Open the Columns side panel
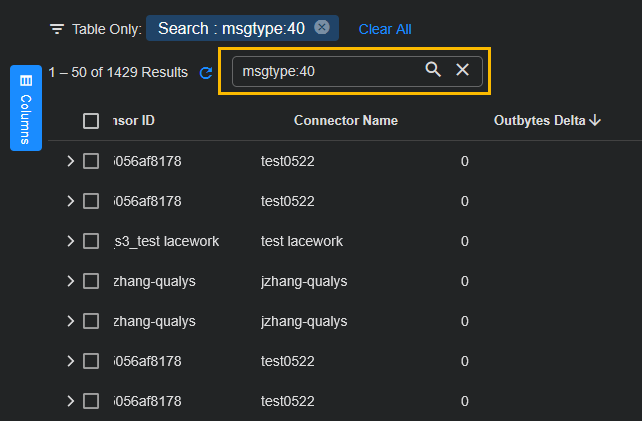Screen dimensions: 642x421 (x=26, y=107)
